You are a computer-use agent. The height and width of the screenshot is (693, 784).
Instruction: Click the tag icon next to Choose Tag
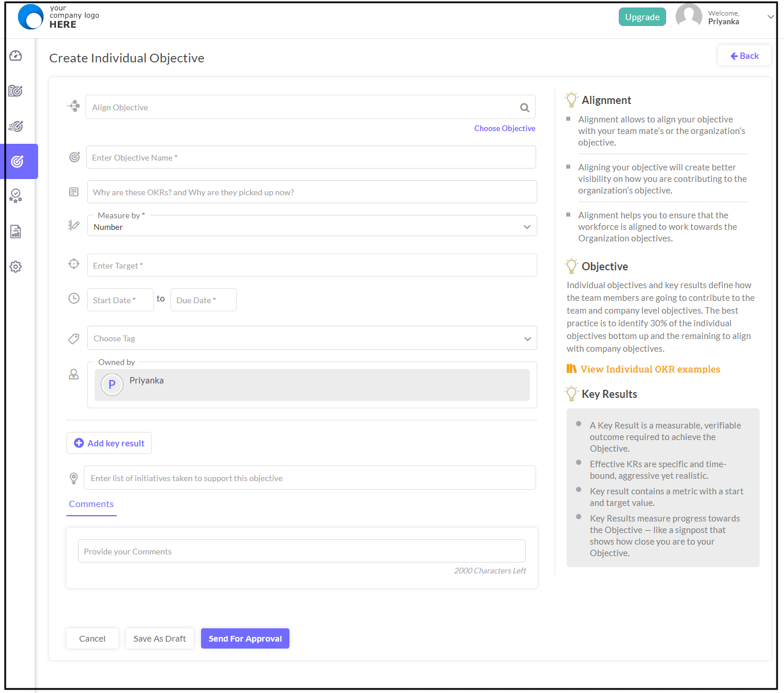(73, 338)
